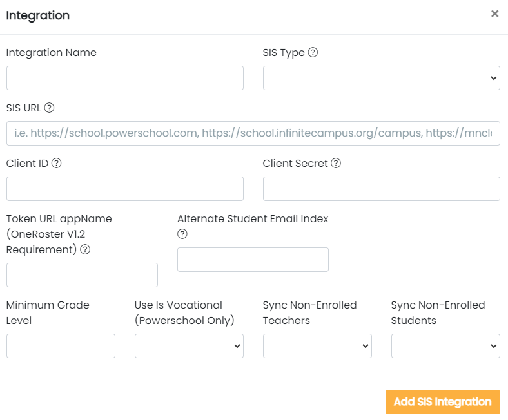508x420 pixels.
Task: Focus the Token URL appName field
Action: pyautogui.click(x=82, y=275)
